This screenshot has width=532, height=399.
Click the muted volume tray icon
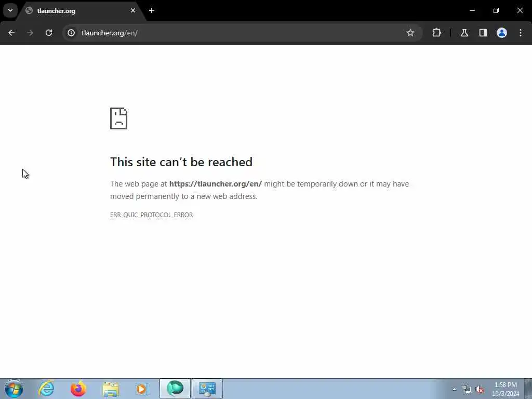click(480, 389)
